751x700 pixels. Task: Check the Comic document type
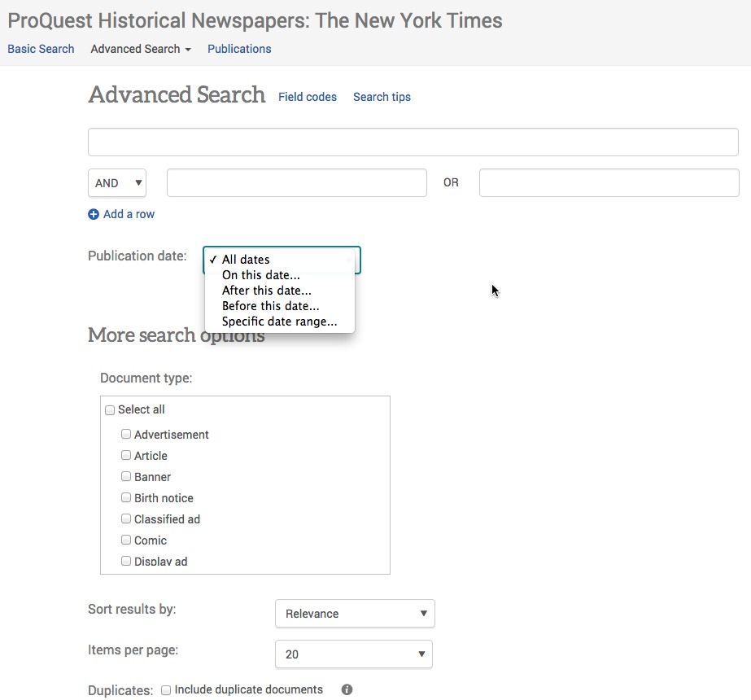click(x=126, y=540)
